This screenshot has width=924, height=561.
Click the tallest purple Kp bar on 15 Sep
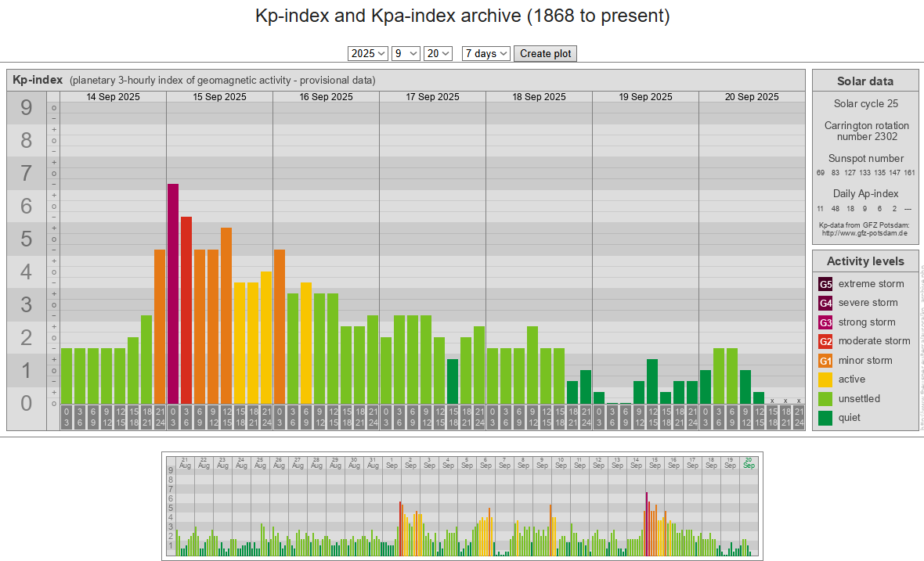(x=173, y=293)
